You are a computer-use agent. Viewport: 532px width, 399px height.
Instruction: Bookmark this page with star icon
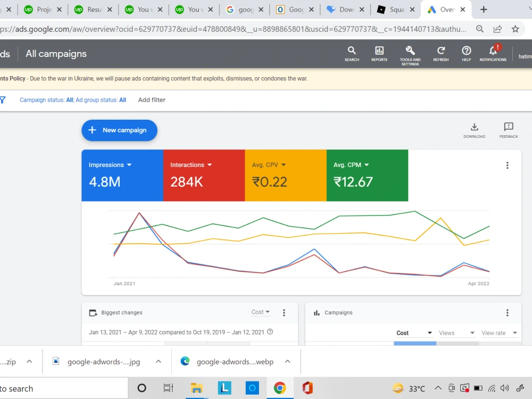tap(515, 29)
